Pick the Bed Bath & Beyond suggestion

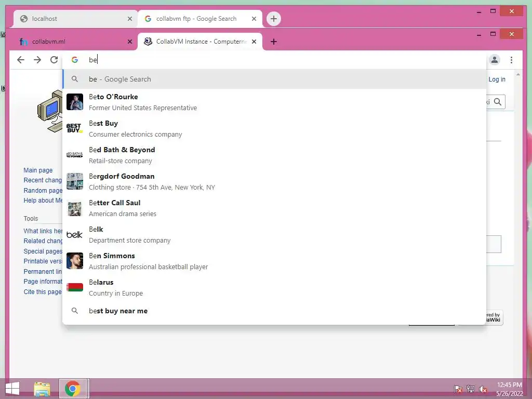point(274,155)
